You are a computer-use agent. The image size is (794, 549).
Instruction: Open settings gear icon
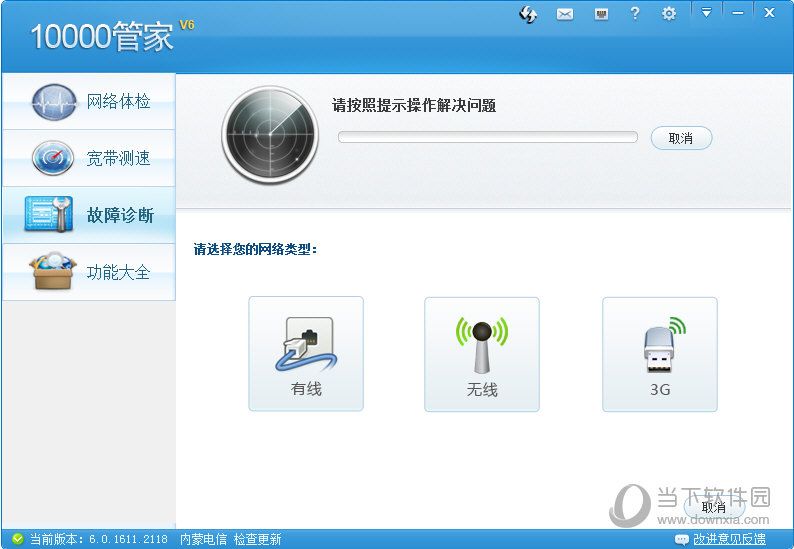pyautogui.click(x=669, y=14)
